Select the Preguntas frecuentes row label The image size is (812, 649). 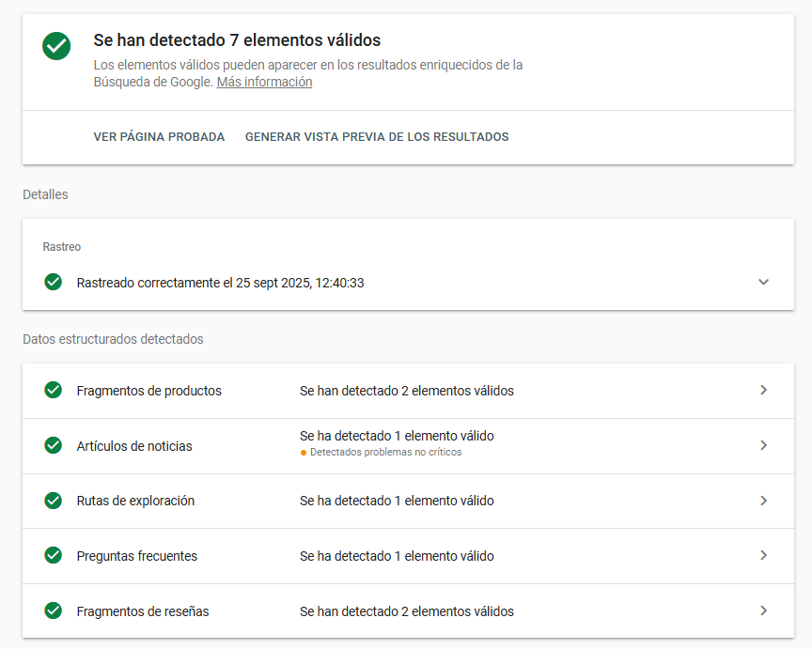(x=136, y=556)
